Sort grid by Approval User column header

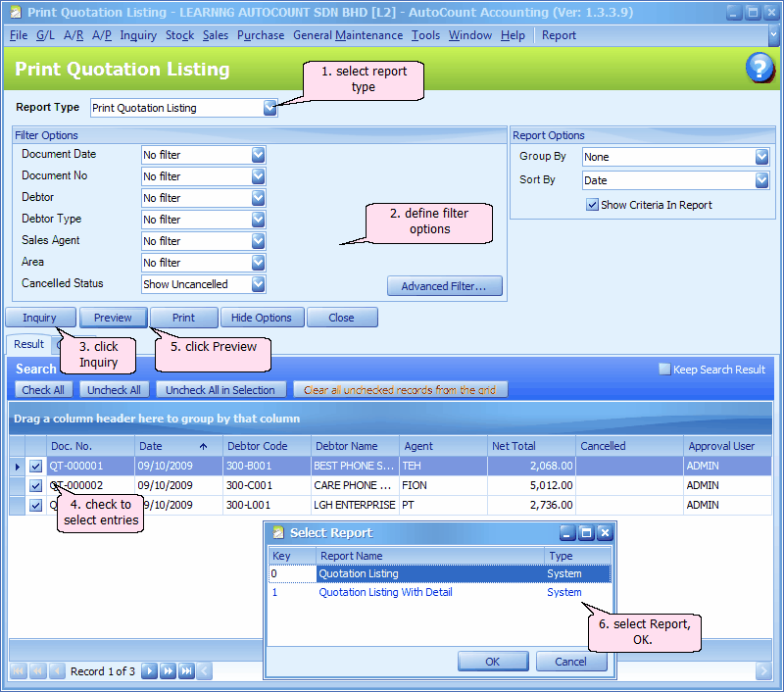tap(727, 446)
